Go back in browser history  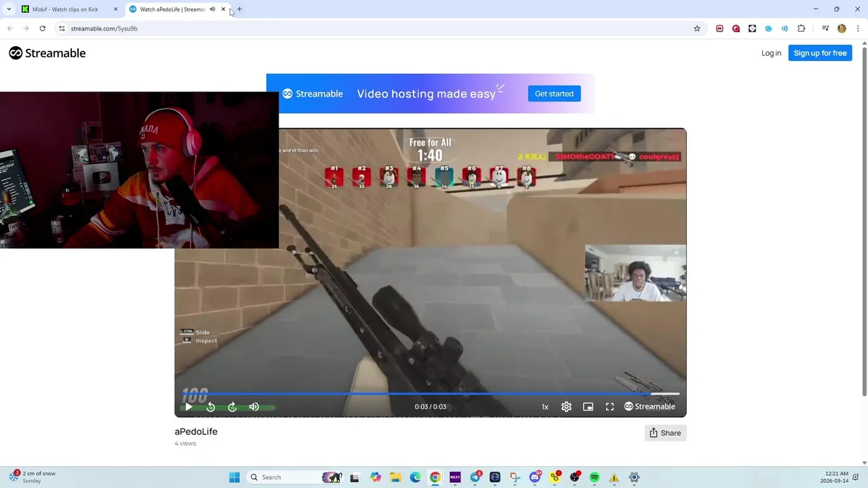pos(10,28)
